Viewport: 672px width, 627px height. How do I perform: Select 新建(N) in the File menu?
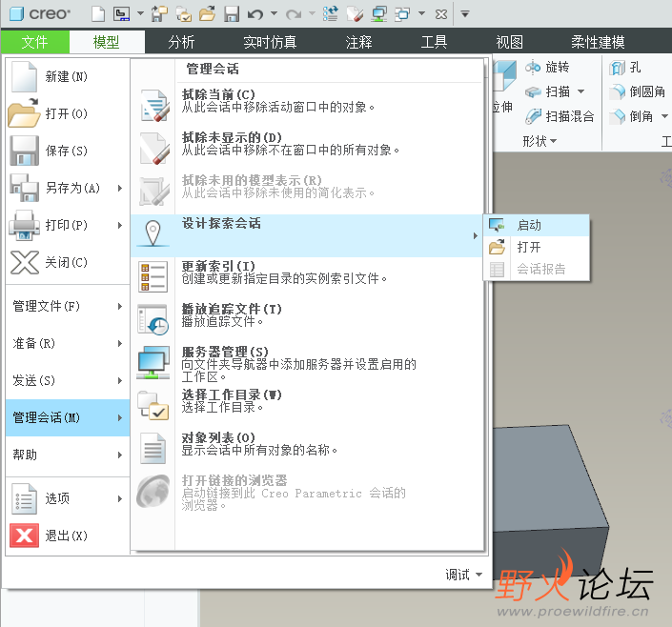point(68,77)
